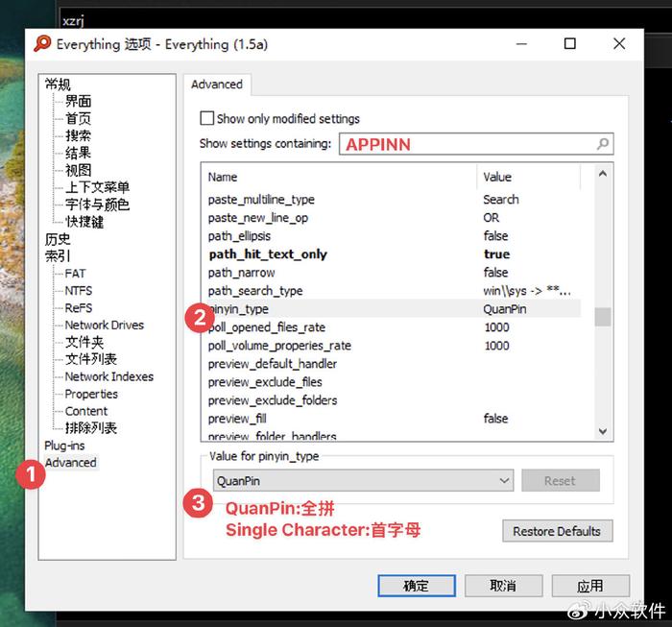Click the Value column header
Image resolution: width=672 pixels, height=627 pixels.
tap(528, 177)
